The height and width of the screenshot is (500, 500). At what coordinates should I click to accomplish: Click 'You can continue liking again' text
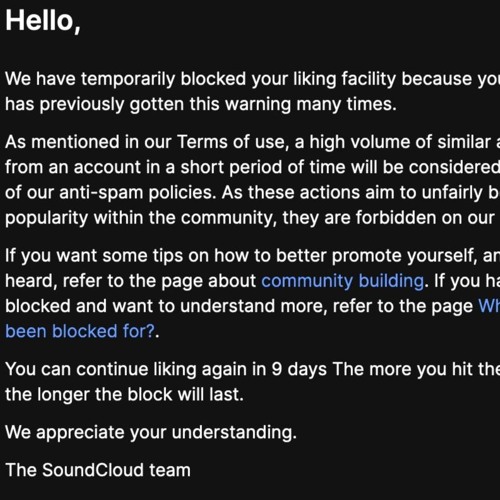(136, 369)
